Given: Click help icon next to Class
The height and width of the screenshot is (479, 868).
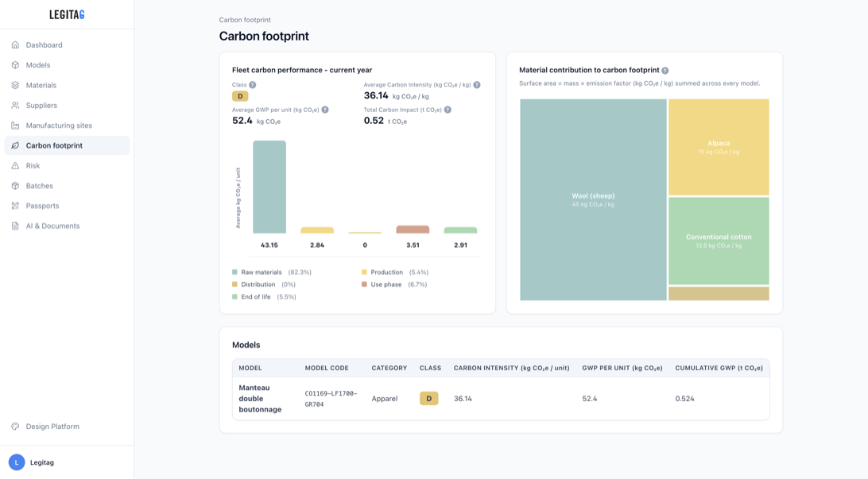Looking at the screenshot, I should [x=253, y=85].
